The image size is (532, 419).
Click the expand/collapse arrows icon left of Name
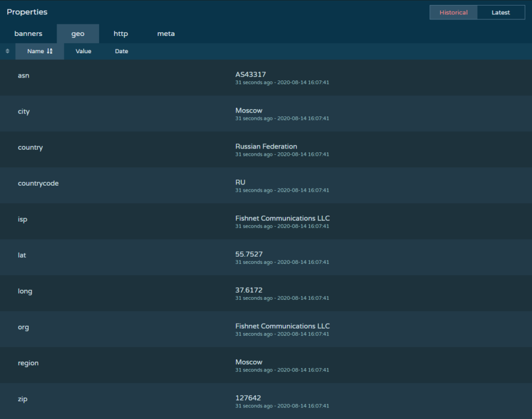click(7, 51)
